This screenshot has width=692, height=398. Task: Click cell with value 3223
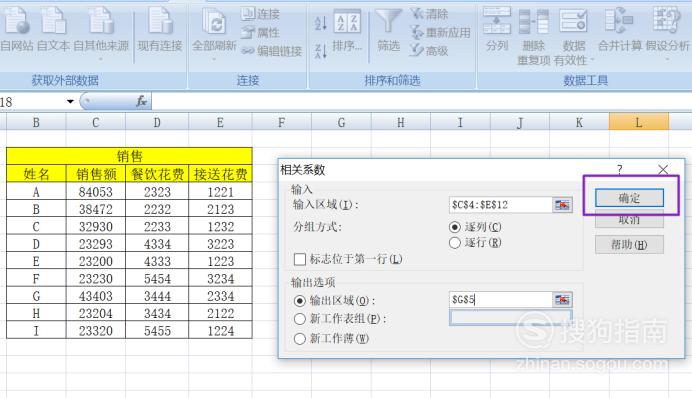(220, 244)
